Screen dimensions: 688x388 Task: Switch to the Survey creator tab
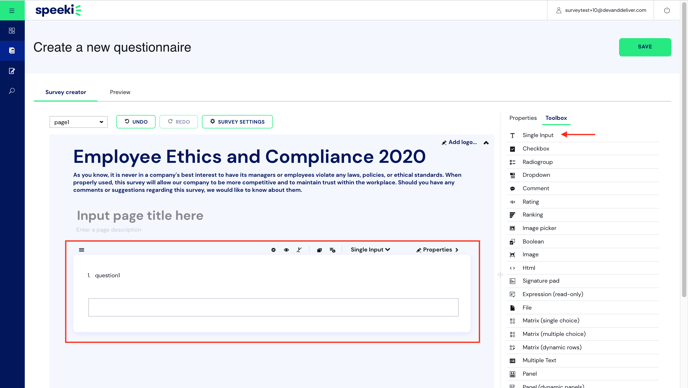(x=65, y=92)
